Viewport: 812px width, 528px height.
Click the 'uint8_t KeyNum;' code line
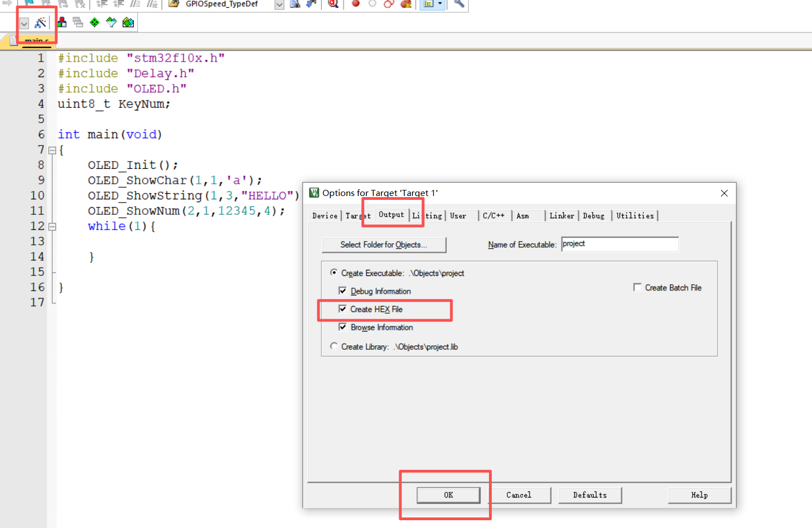tap(114, 104)
